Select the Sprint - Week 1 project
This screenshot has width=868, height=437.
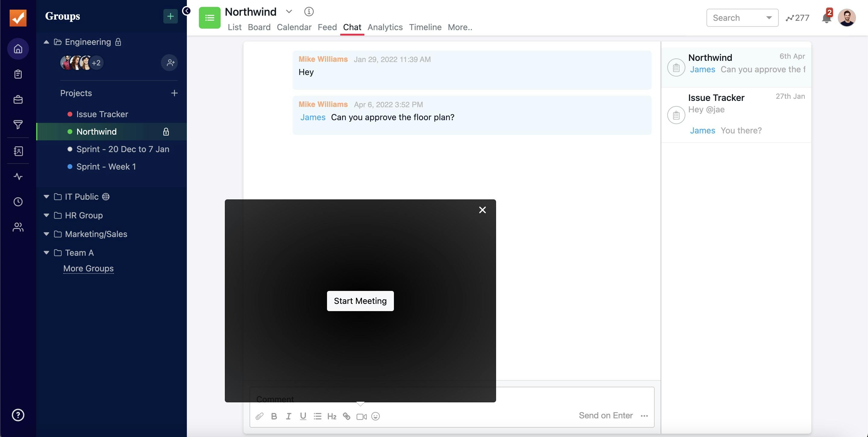click(106, 167)
